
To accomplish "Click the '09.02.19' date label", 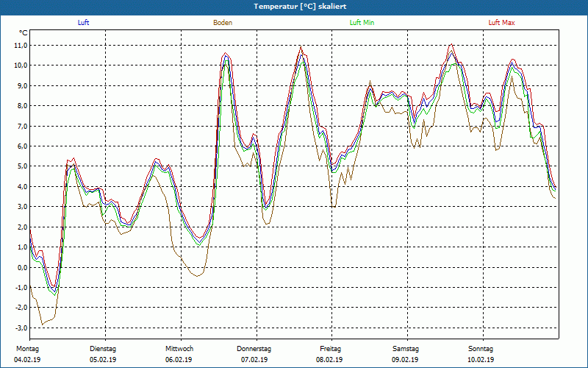I will pyautogui.click(x=405, y=360).
